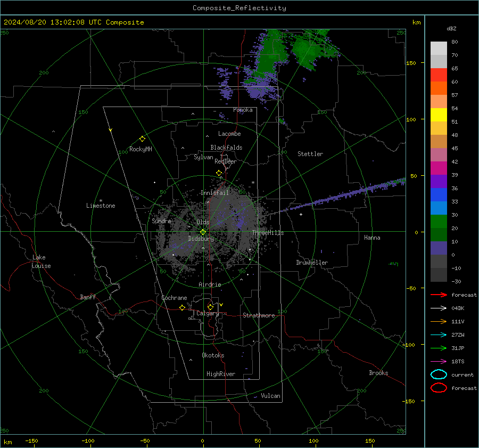This screenshot has height=448, width=479.
Task: Click the orange 60 dBZ color swatch
Action: pyautogui.click(x=439, y=88)
